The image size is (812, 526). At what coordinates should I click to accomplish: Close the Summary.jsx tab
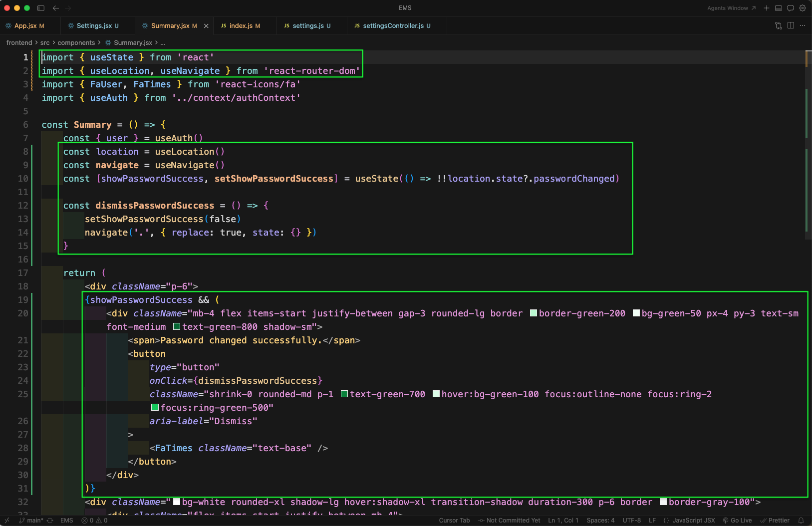point(206,26)
